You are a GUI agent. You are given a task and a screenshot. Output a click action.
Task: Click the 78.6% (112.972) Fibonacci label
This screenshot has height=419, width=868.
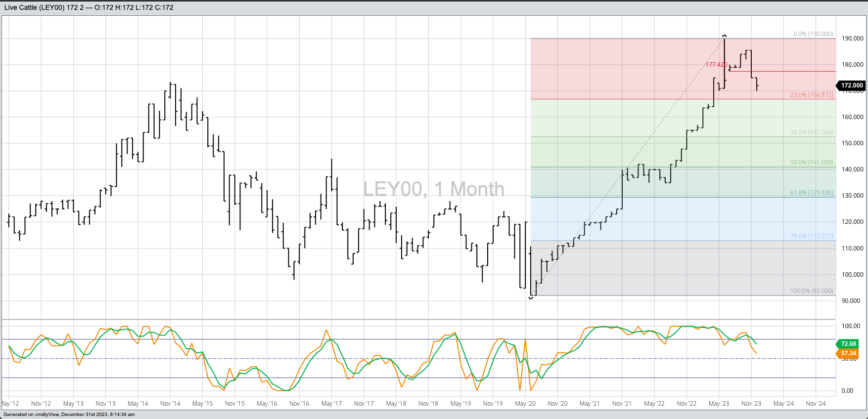click(x=811, y=236)
